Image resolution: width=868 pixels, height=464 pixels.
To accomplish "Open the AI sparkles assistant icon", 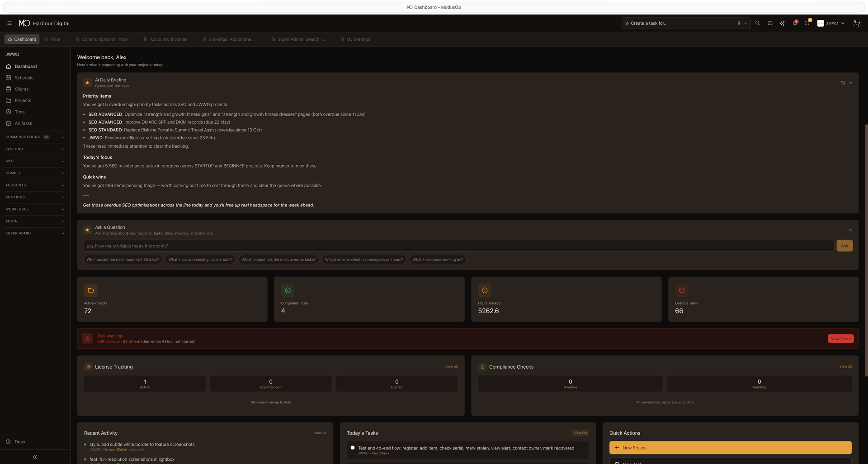I will 783,23.
